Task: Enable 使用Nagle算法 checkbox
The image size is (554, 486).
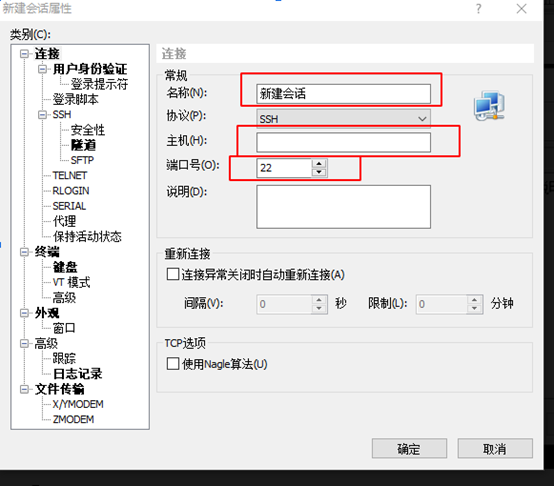Action: tap(173, 364)
